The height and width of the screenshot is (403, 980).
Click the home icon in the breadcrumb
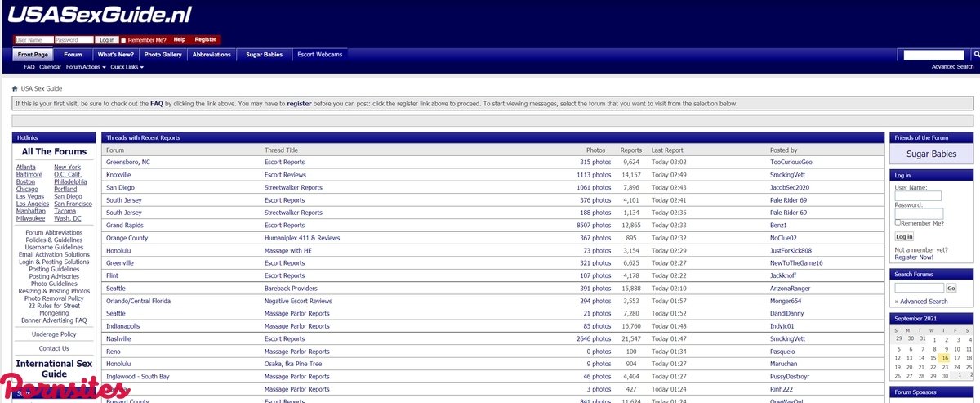[15, 88]
